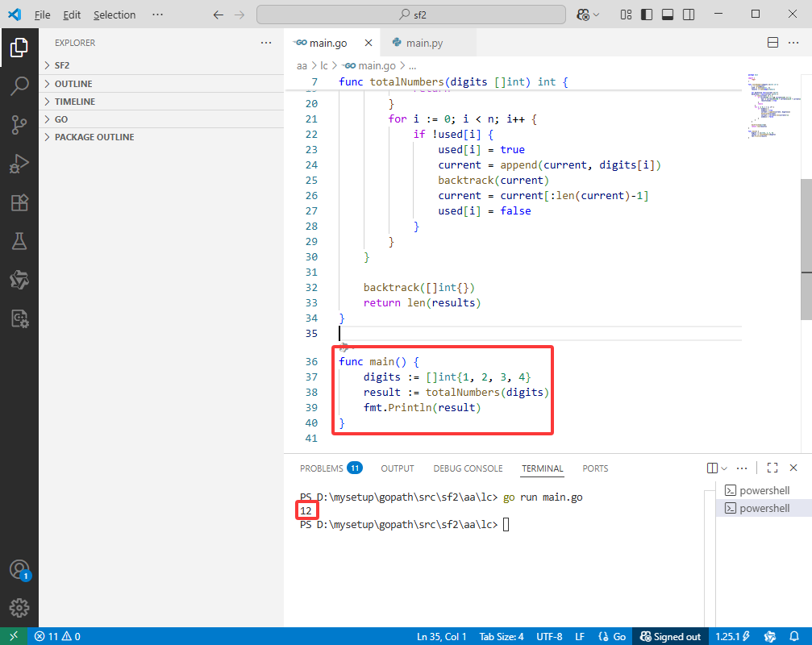Open the Explorer view in activity bar
Image resolution: width=812 pixels, height=645 pixels.
pyautogui.click(x=19, y=48)
